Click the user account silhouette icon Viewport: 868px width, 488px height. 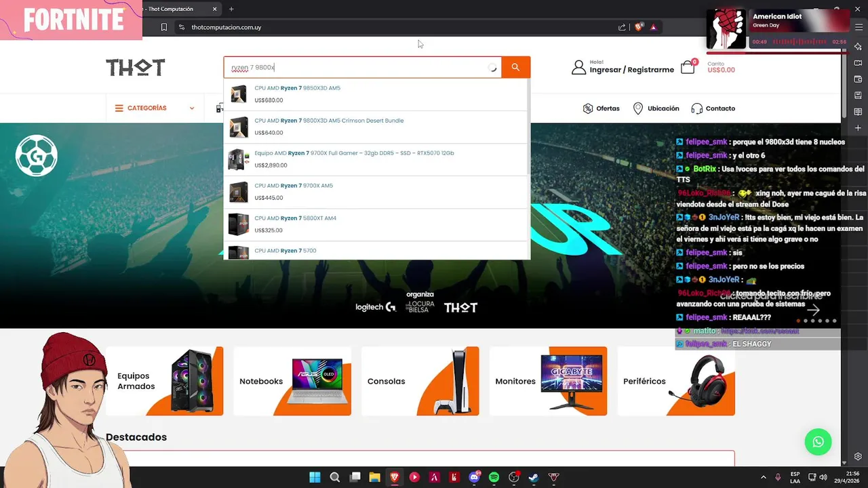578,67
